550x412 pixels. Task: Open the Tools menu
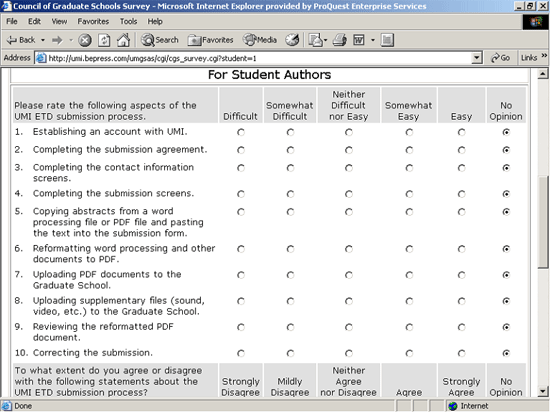click(128, 22)
